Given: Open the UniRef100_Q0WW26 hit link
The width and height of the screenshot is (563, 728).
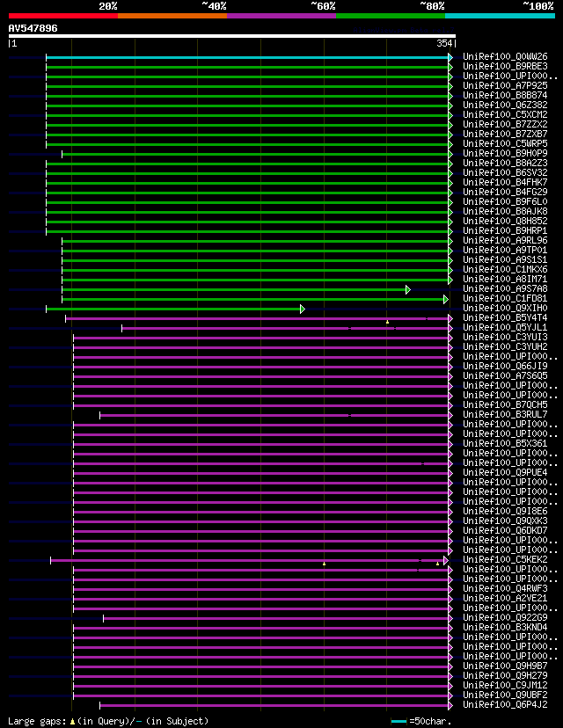Looking at the screenshot, I should point(506,56).
